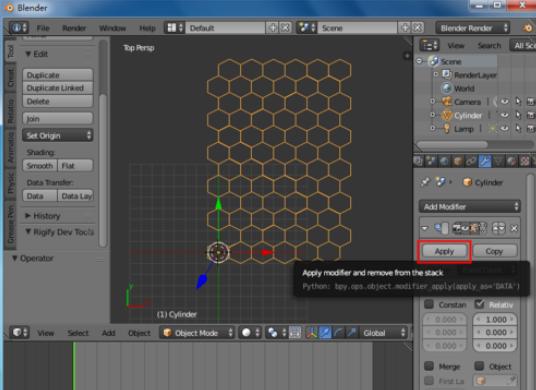This screenshot has height=390, width=536.
Task: Move modifier up or down in stack
Action: coord(498,228)
